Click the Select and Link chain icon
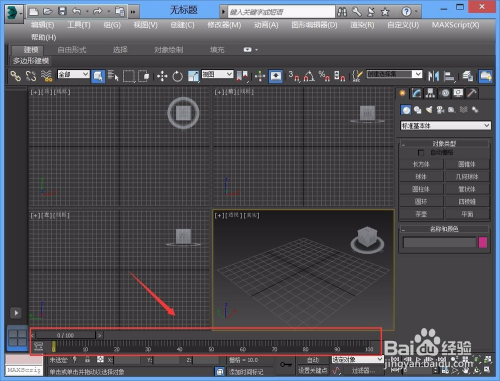 (x=15, y=76)
